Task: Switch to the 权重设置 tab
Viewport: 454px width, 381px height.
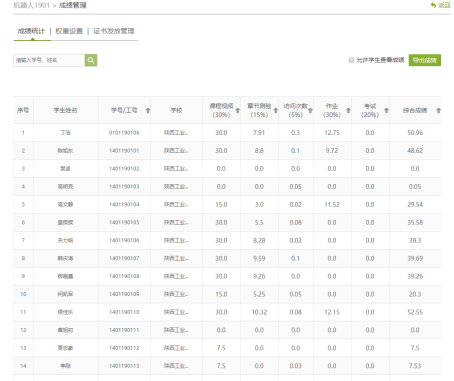Action: tap(69, 31)
